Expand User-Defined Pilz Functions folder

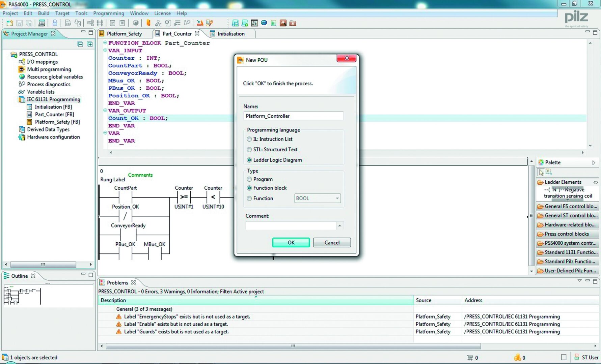point(567,271)
